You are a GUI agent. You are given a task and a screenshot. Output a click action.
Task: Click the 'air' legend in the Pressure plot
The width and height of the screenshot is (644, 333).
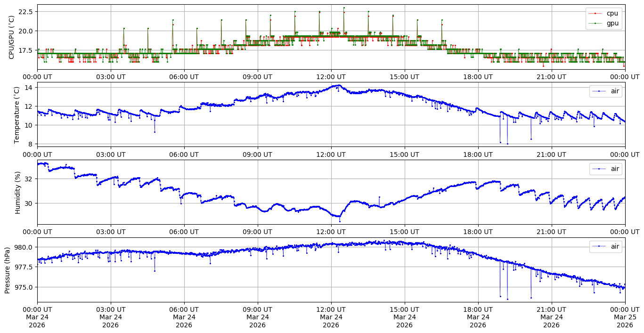(x=615, y=246)
